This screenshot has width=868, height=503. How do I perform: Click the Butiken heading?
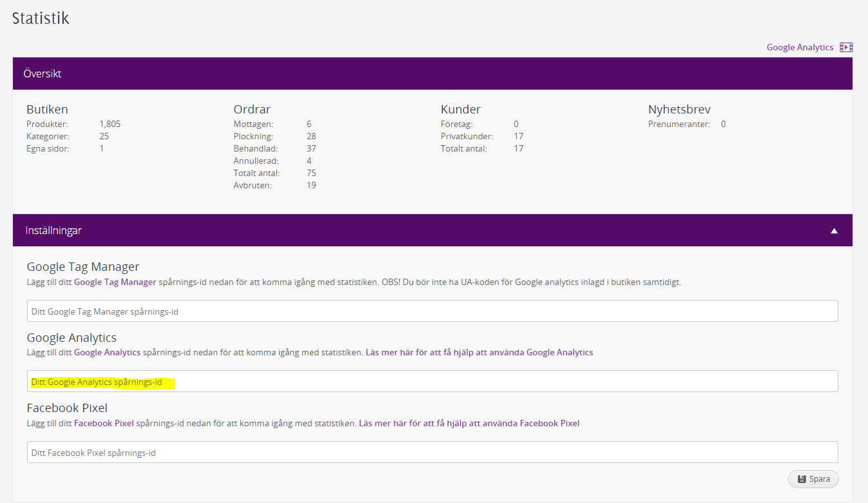coord(47,109)
